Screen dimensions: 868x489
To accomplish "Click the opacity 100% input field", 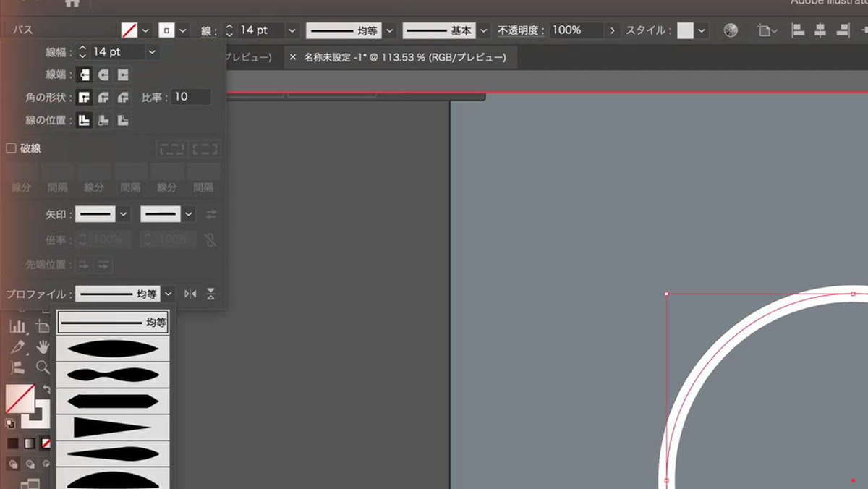I will [576, 30].
